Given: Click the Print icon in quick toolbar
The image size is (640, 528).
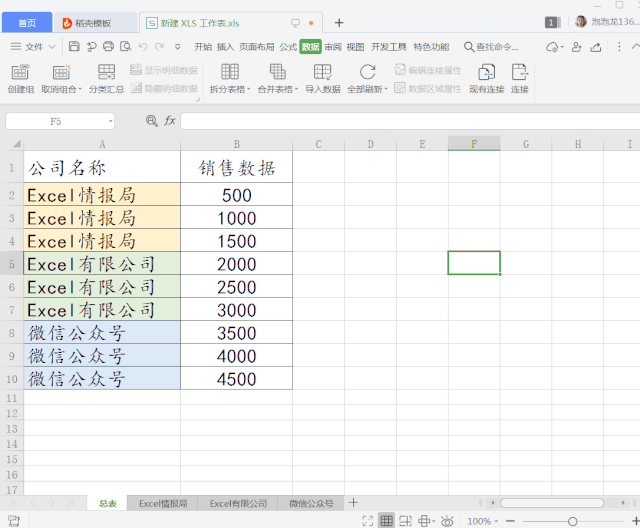Looking at the screenshot, I should pyautogui.click(x=108, y=47).
